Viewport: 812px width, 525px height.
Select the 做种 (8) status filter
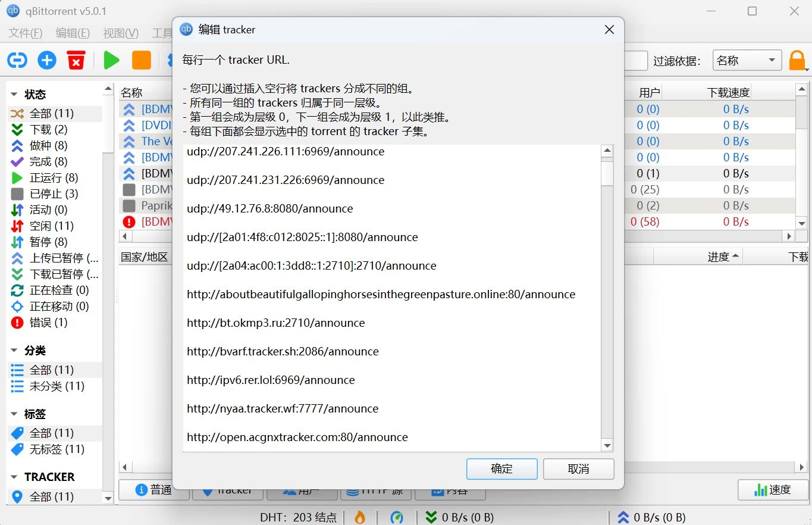coord(48,145)
